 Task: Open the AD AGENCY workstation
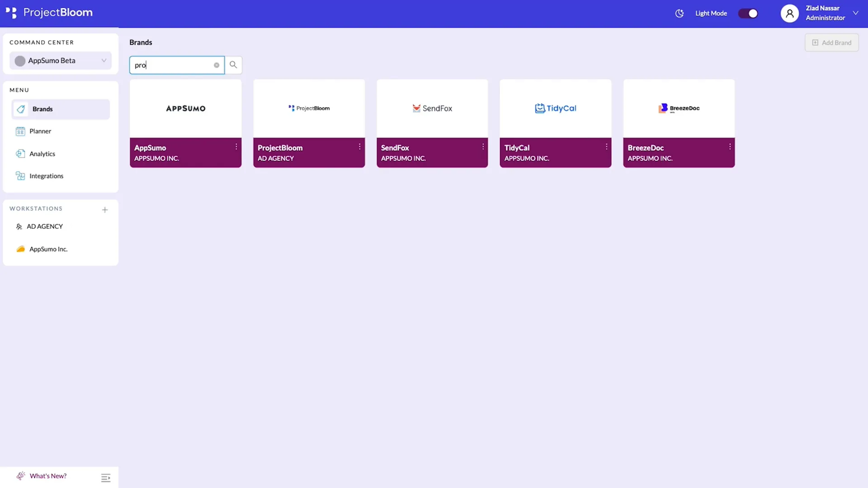pyautogui.click(x=44, y=226)
